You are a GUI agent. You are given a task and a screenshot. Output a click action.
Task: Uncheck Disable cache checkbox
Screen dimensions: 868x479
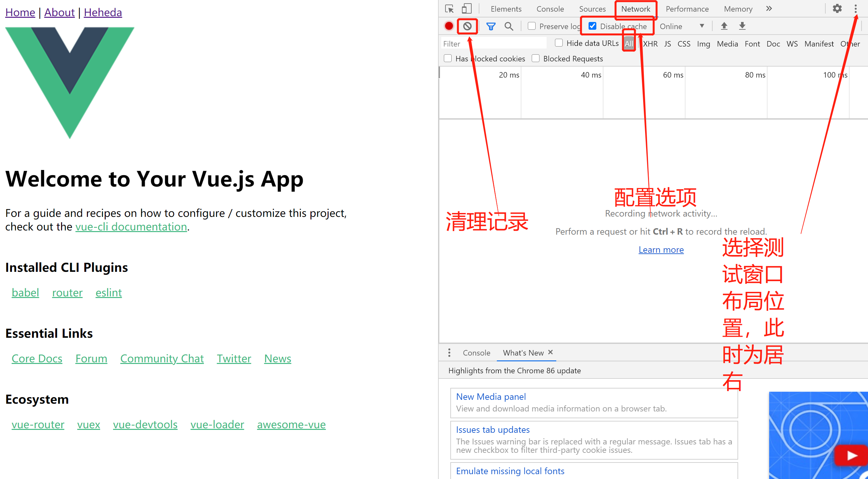click(x=592, y=26)
